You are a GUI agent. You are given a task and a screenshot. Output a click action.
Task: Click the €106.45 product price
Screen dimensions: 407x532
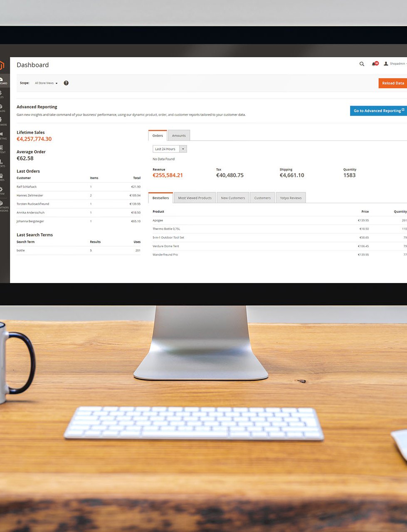pos(363,246)
